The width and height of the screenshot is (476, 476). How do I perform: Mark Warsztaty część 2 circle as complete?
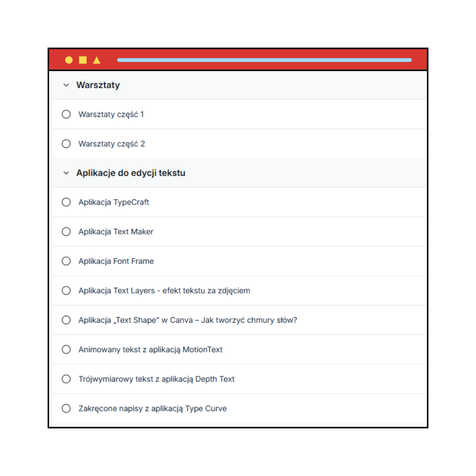(x=66, y=144)
